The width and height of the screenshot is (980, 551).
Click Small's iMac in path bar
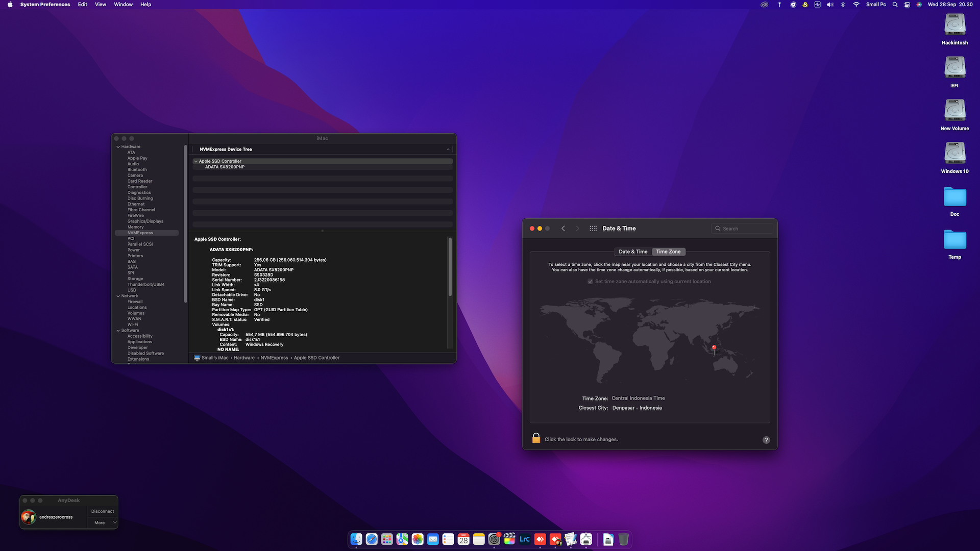click(x=211, y=358)
